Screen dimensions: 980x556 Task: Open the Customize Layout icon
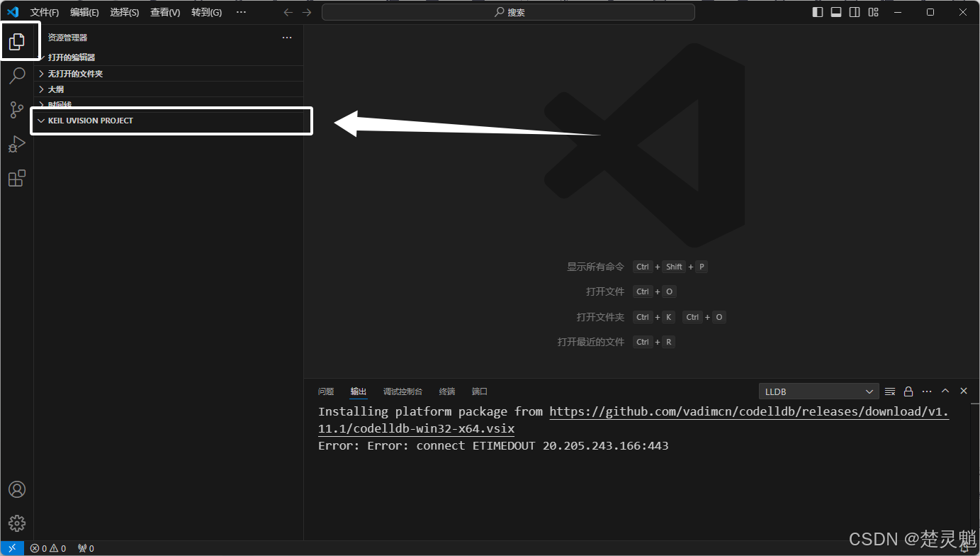point(874,12)
